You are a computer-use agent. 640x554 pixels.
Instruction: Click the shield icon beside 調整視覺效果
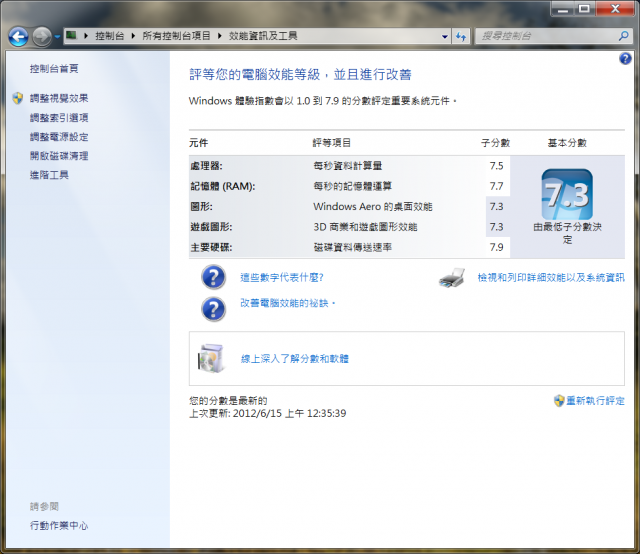tap(18, 98)
